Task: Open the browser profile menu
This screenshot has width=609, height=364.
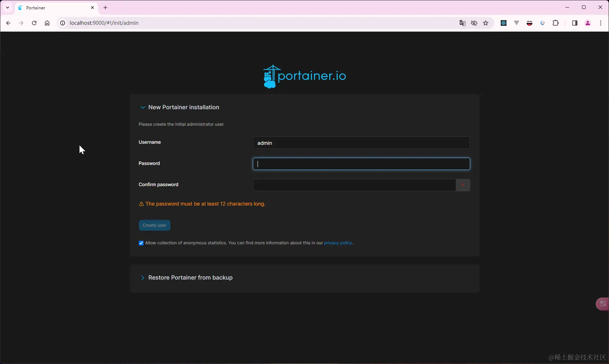Action: [588, 23]
